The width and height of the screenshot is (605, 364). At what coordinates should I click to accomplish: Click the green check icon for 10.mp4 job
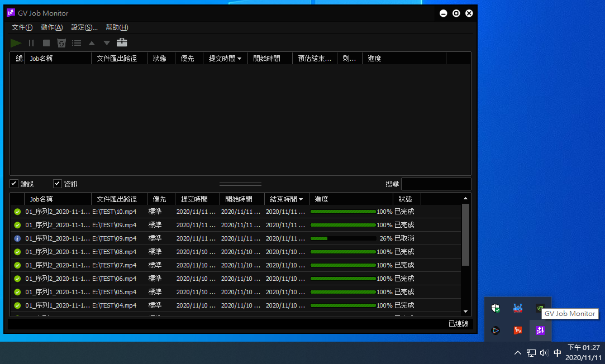coord(17,212)
